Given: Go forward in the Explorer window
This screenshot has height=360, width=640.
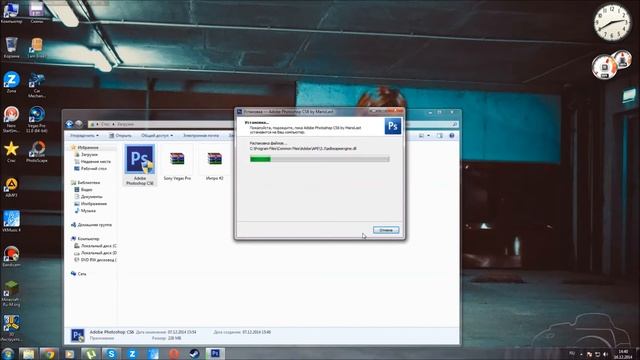Looking at the screenshot, I should point(79,124).
